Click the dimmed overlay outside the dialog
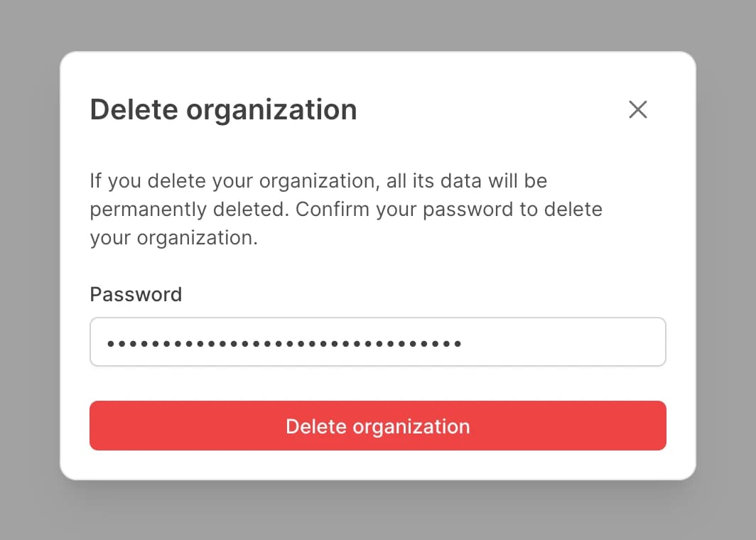This screenshot has height=540, width=756. pyautogui.click(x=28, y=270)
